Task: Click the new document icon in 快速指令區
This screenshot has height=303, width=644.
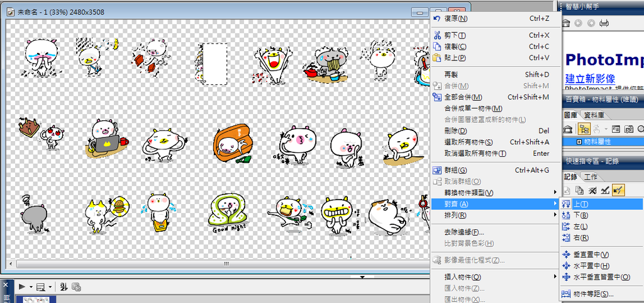Action: [x=566, y=190]
